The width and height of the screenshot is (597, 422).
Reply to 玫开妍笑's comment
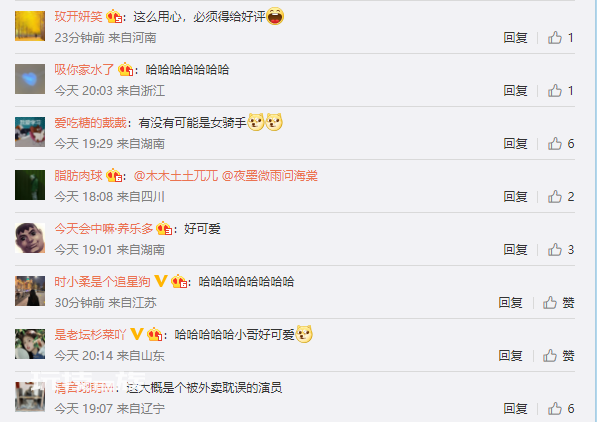pyautogui.click(x=515, y=38)
